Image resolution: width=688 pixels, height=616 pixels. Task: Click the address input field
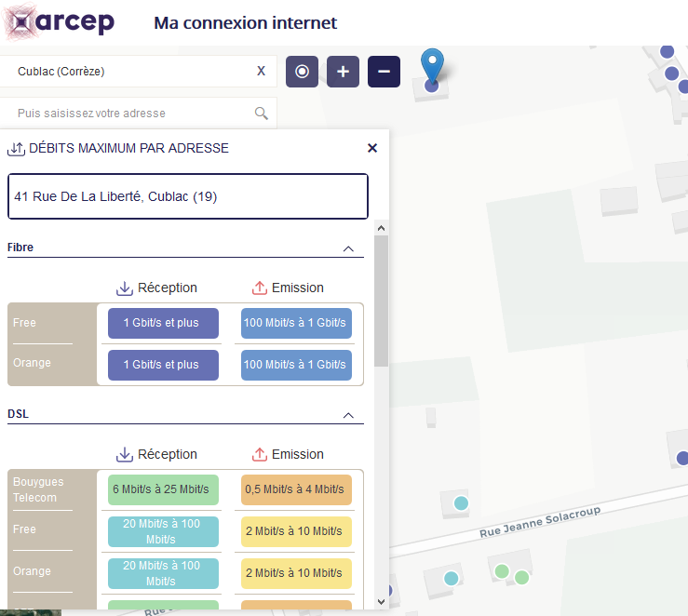pos(130,114)
